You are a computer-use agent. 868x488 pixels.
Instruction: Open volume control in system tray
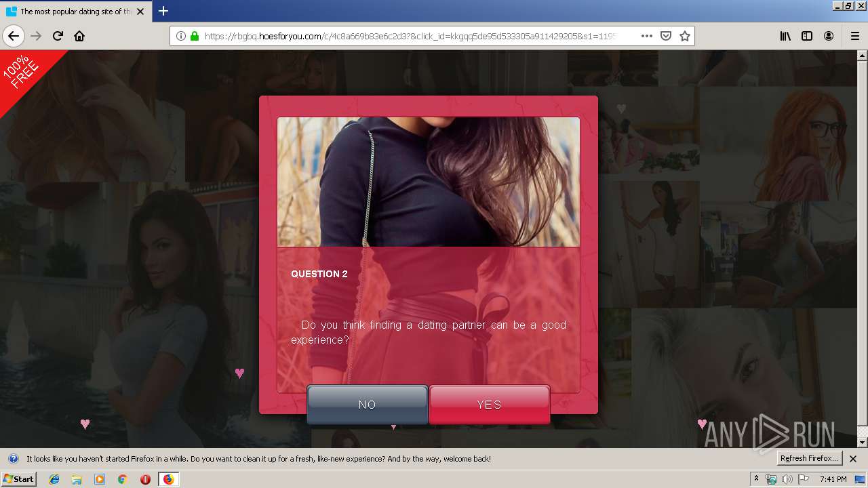[787, 479]
